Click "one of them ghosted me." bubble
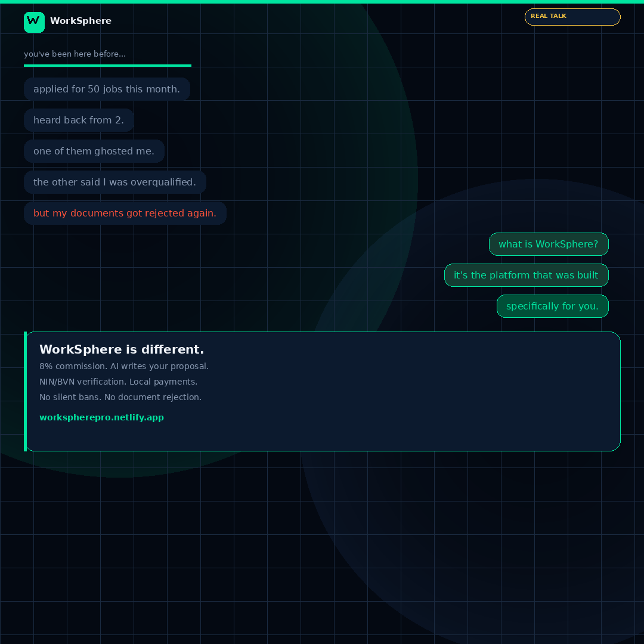The width and height of the screenshot is (644, 644). tap(94, 151)
